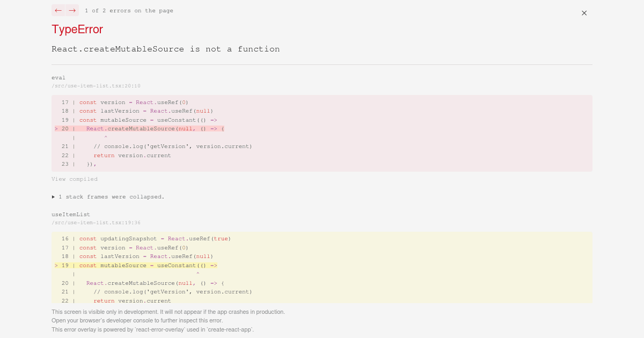This screenshot has width=644, height=338.
Task: Select the eval stack frame label
Action: point(58,77)
